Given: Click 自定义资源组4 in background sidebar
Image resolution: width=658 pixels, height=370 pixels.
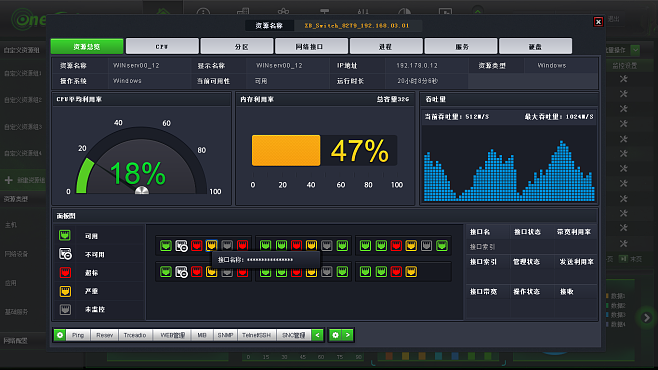Looking at the screenshot, I should click(23, 153).
